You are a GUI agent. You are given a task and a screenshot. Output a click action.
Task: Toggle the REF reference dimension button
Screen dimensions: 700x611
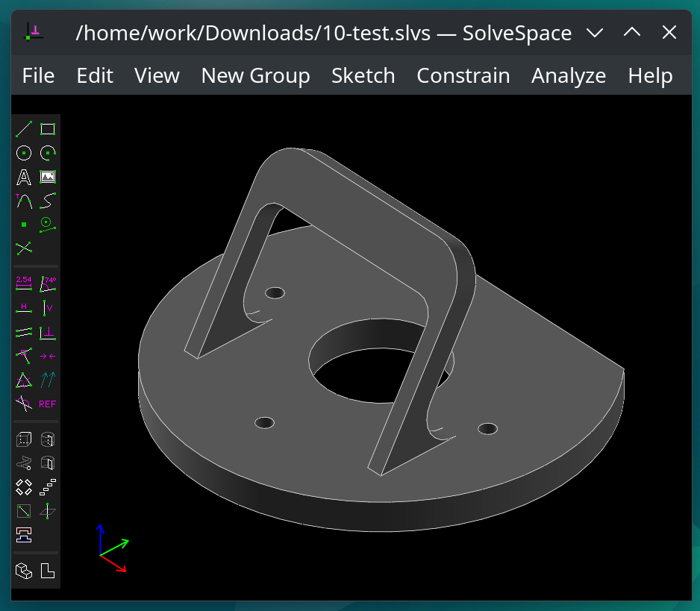pyautogui.click(x=48, y=404)
